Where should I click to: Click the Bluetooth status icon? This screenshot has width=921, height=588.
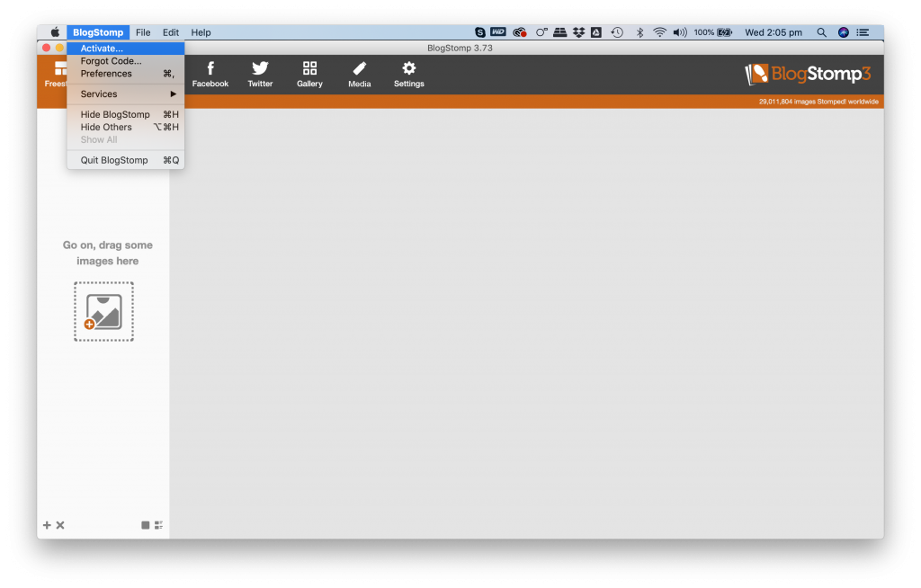[x=639, y=32]
